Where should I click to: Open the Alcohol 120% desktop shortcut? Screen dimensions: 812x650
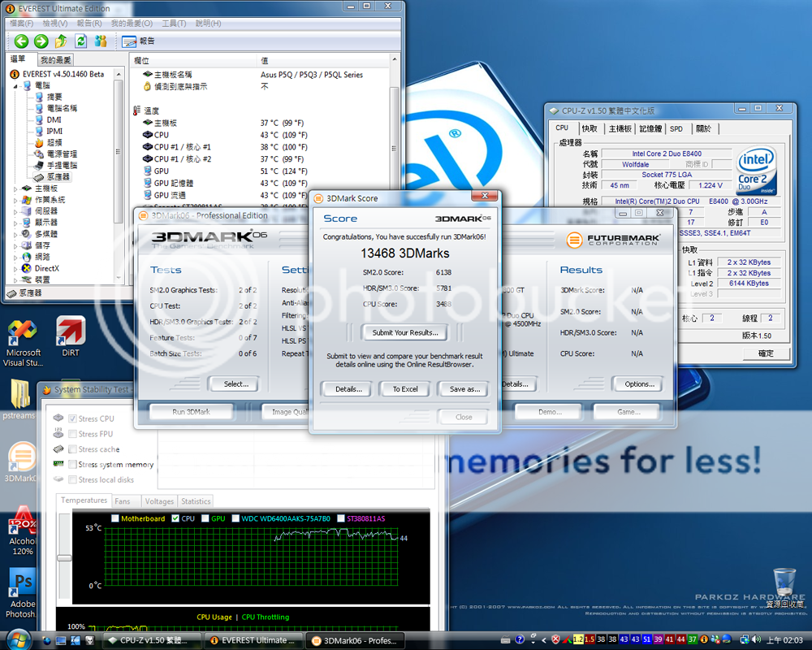[x=22, y=530]
